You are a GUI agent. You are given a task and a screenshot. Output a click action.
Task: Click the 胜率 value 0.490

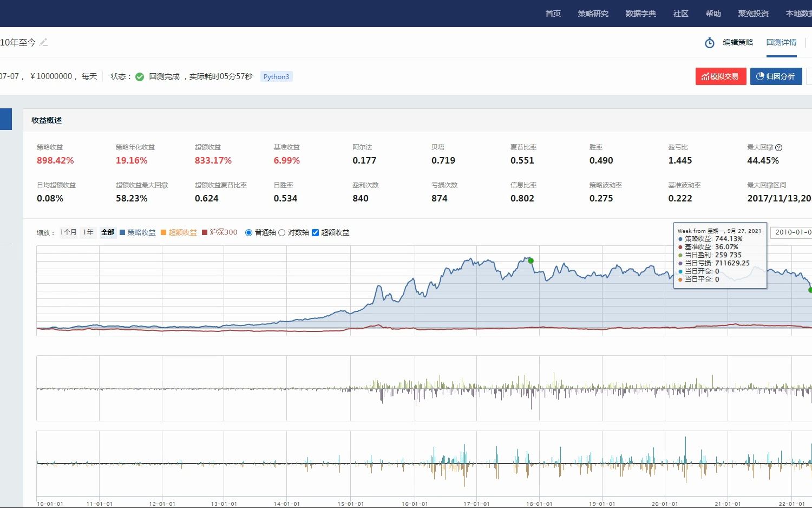click(601, 160)
